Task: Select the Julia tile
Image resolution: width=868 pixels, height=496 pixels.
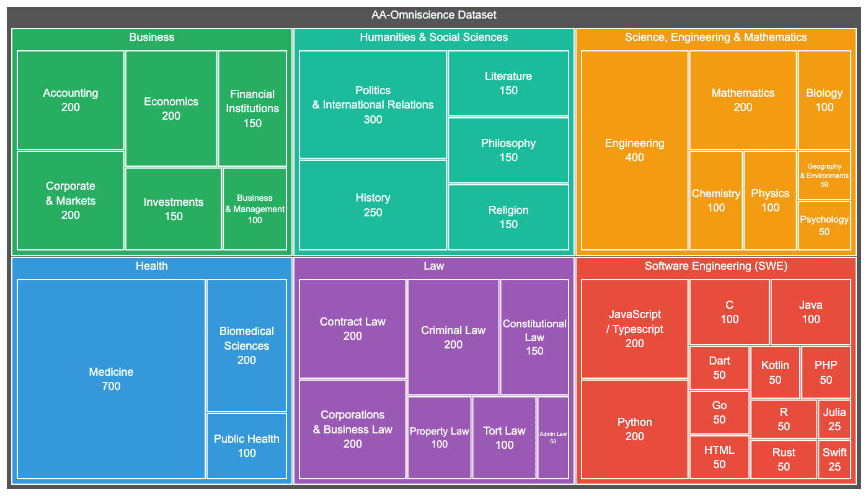Action: (835, 419)
